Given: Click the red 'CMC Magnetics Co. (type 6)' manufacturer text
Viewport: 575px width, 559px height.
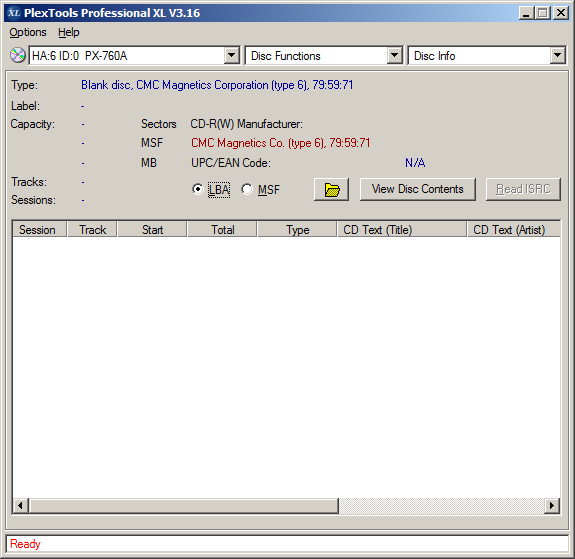Looking at the screenshot, I should (x=281, y=143).
